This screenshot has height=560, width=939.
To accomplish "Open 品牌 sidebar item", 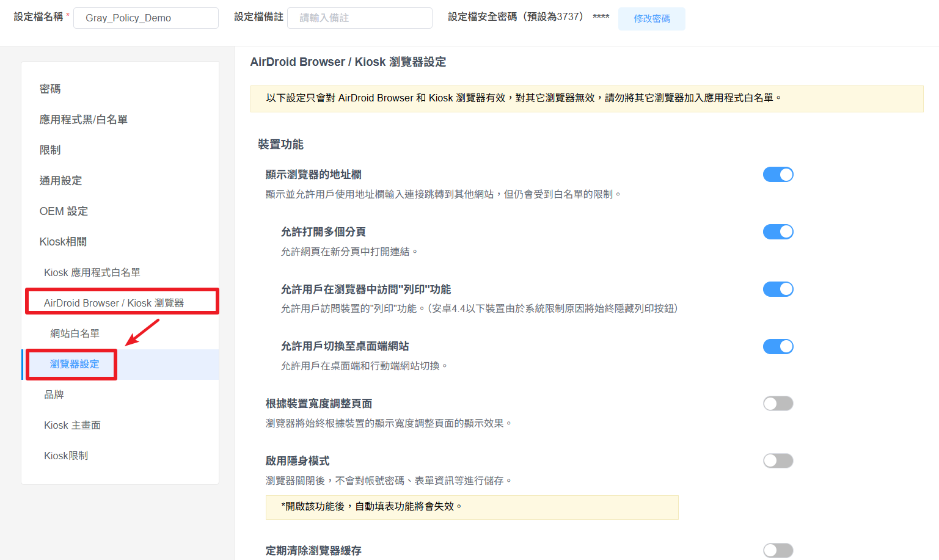I will [x=54, y=395].
